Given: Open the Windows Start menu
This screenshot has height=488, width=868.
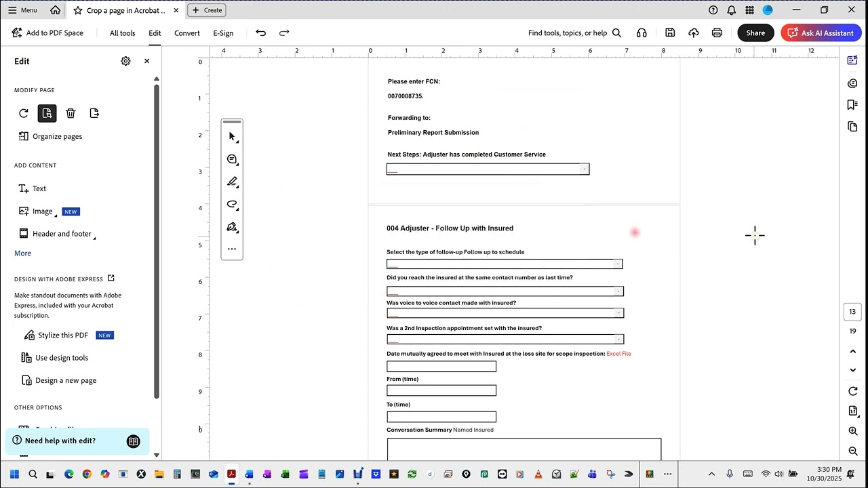Looking at the screenshot, I should pyautogui.click(x=14, y=474).
